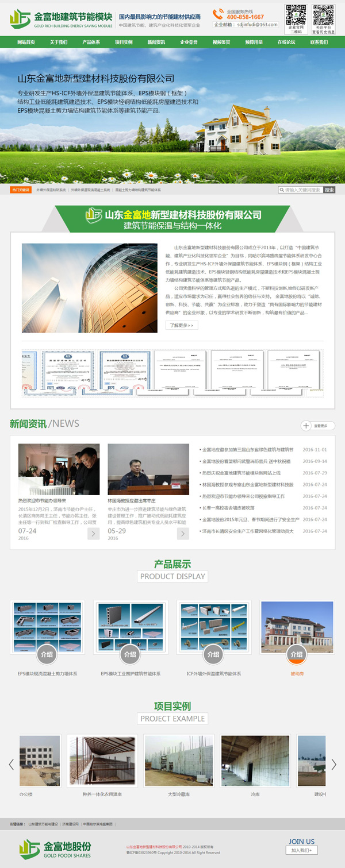Click the PROJECT EXAMPLE heading box

coord(172,719)
